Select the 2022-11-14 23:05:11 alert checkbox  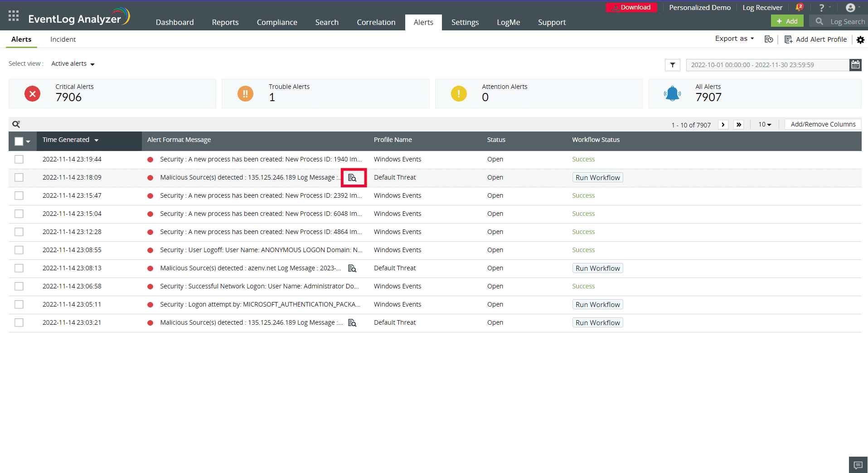(19, 304)
